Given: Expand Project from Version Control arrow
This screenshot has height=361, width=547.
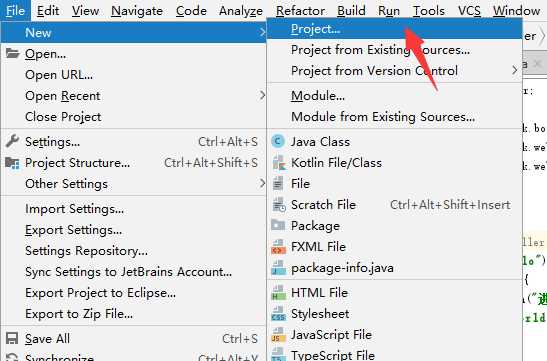Looking at the screenshot, I should pyautogui.click(x=515, y=70).
